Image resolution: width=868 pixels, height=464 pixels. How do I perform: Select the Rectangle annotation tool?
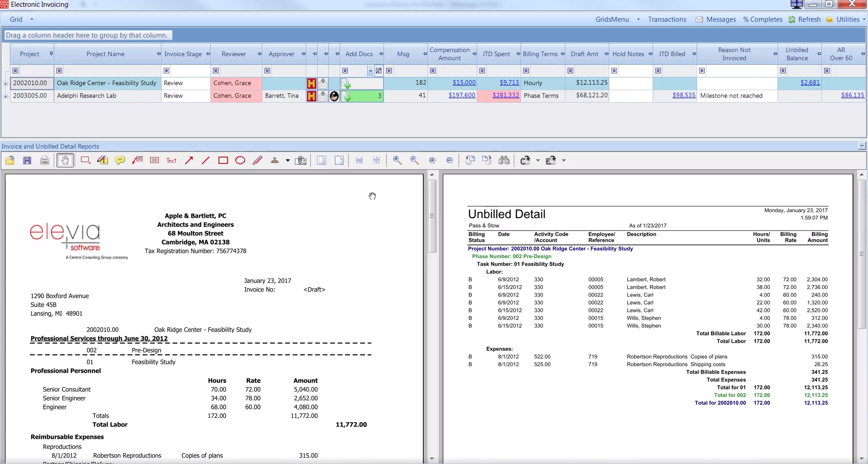pyautogui.click(x=223, y=160)
